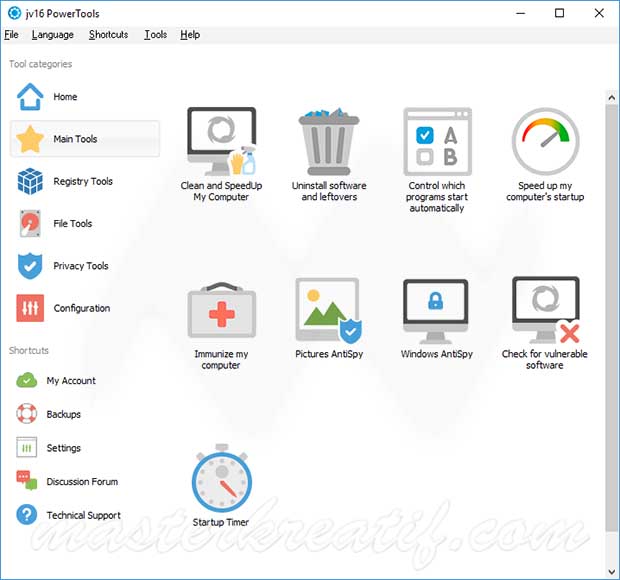The width and height of the screenshot is (620, 580).
Task: Open the File menu
Action: 12,34
